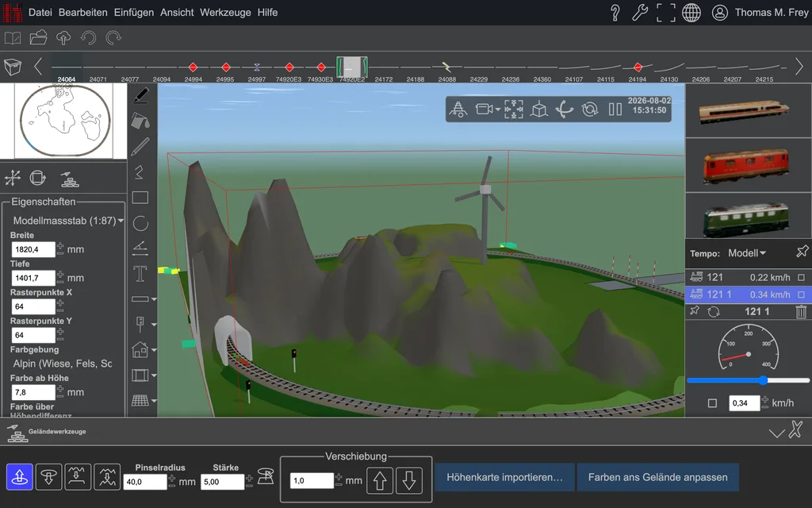Toggle checkbox for train 121 1 row
The image size is (812, 508).
pyautogui.click(x=801, y=294)
